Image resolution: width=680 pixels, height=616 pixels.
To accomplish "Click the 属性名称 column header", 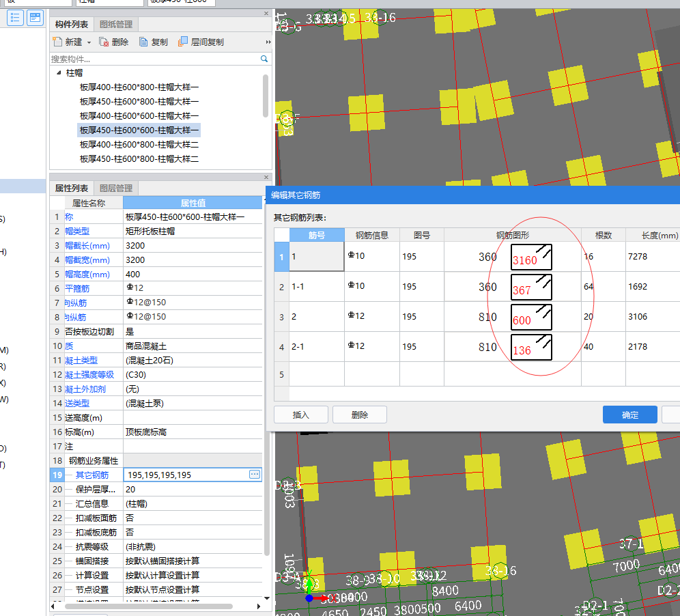I will coord(89,203).
